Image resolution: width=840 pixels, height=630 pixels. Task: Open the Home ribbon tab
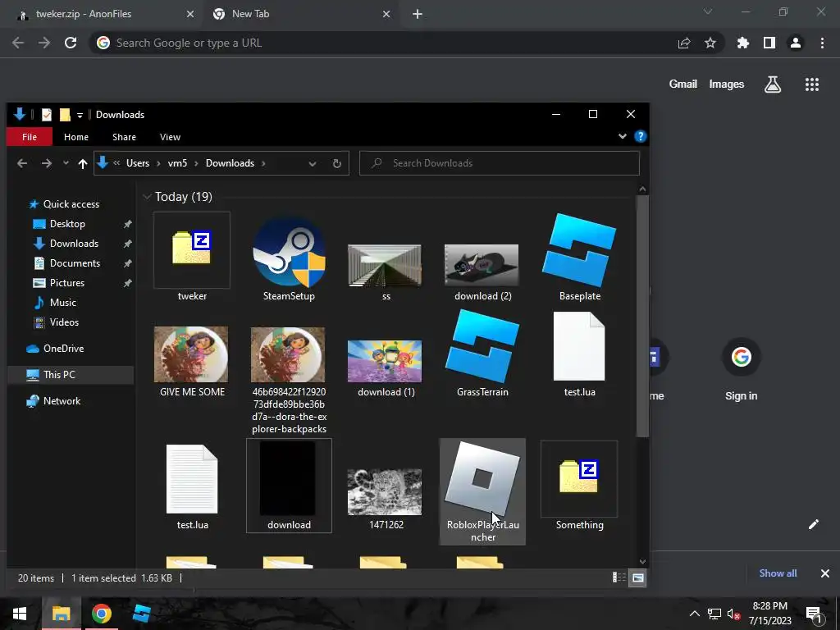tap(76, 137)
